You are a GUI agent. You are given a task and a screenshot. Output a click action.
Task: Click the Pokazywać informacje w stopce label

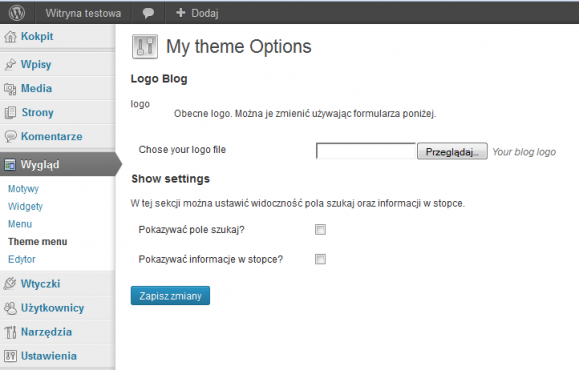[x=211, y=259]
